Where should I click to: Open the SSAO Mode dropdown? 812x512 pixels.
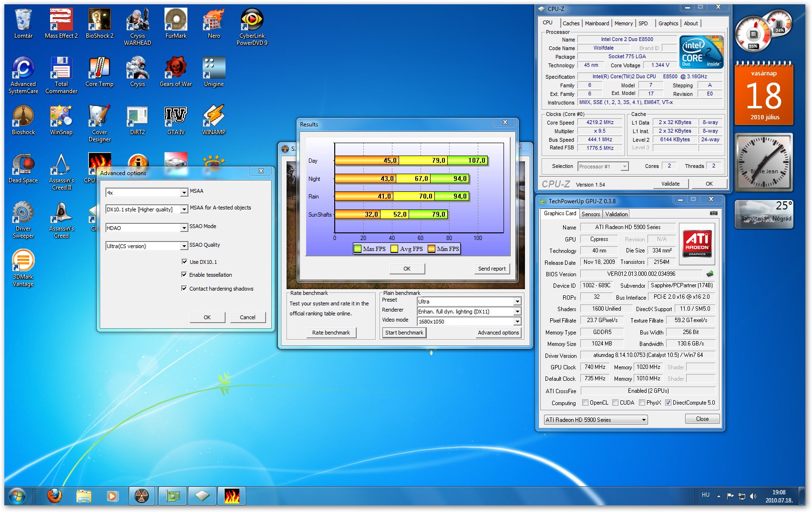[x=147, y=228]
